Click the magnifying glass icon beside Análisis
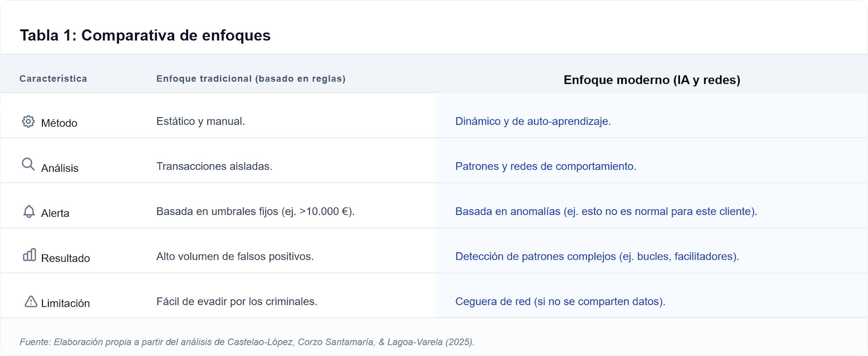The height and width of the screenshot is (356, 868). tap(28, 164)
